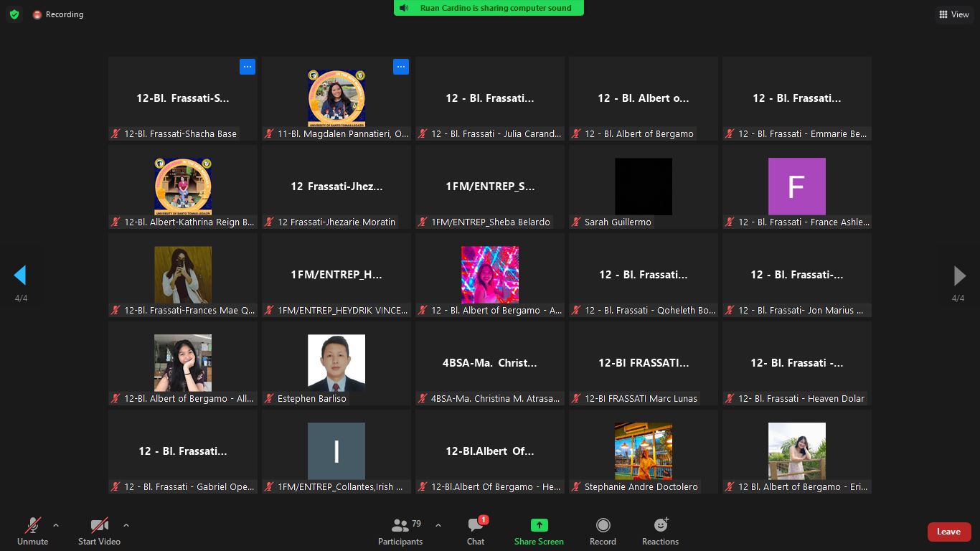Screen dimensions: 980x551
Task: Click the more options button on Shacha Base tile
Action: tap(248, 67)
